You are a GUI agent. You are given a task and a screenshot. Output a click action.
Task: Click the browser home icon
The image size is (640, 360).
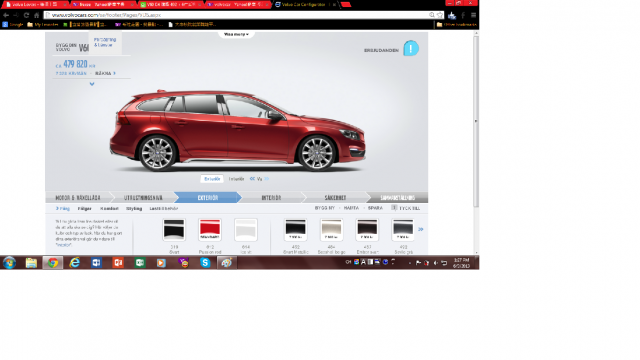[36, 15]
